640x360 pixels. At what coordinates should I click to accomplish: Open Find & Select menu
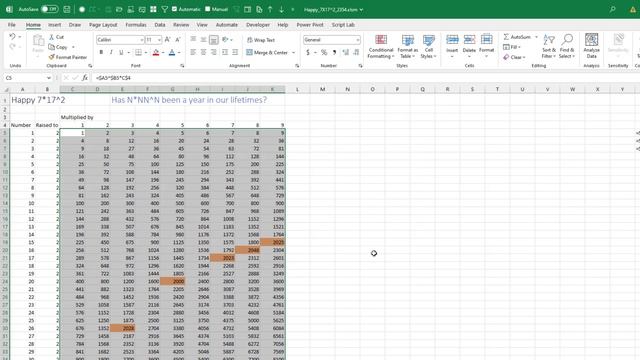coord(567,47)
